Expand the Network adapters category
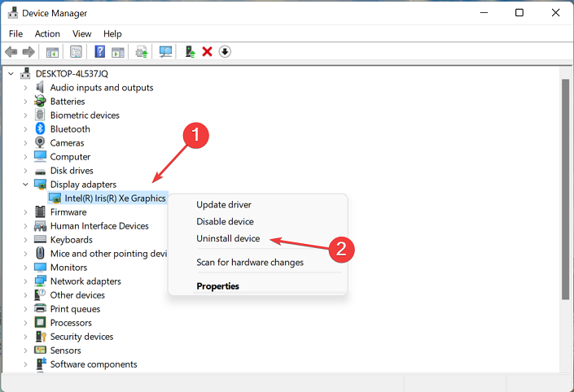The image size is (574, 392). [26, 281]
